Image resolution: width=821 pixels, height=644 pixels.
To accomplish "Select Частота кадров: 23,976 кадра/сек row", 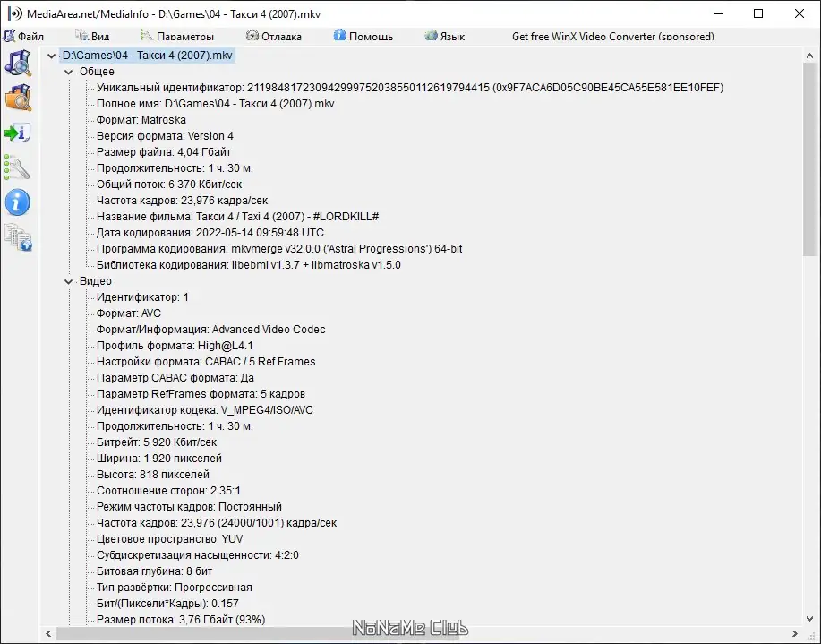I will click(x=183, y=201).
